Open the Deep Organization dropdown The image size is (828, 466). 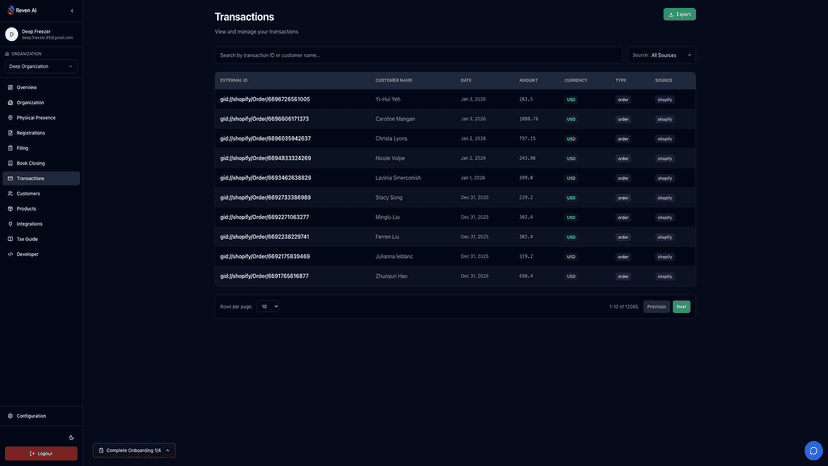[41, 67]
